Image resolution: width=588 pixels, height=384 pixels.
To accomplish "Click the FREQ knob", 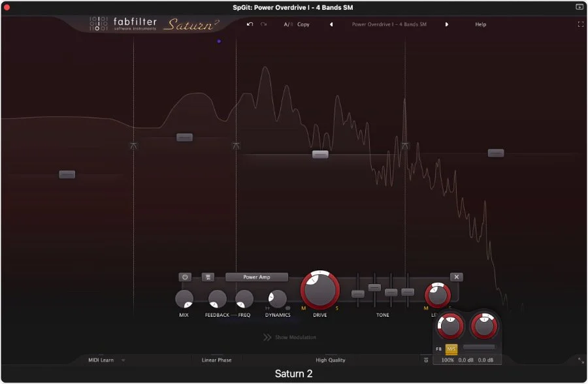I will click(x=244, y=299).
